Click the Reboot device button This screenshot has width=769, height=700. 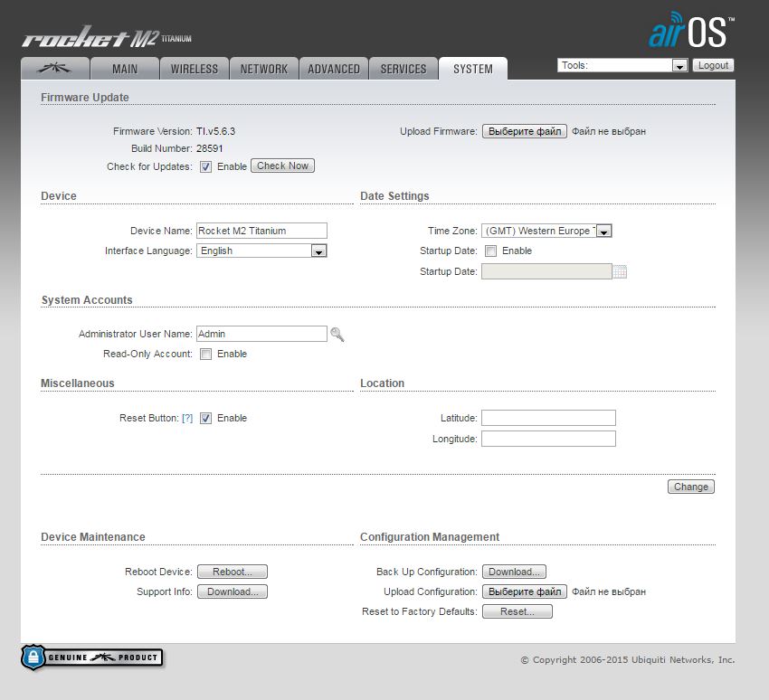click(233, 572)
